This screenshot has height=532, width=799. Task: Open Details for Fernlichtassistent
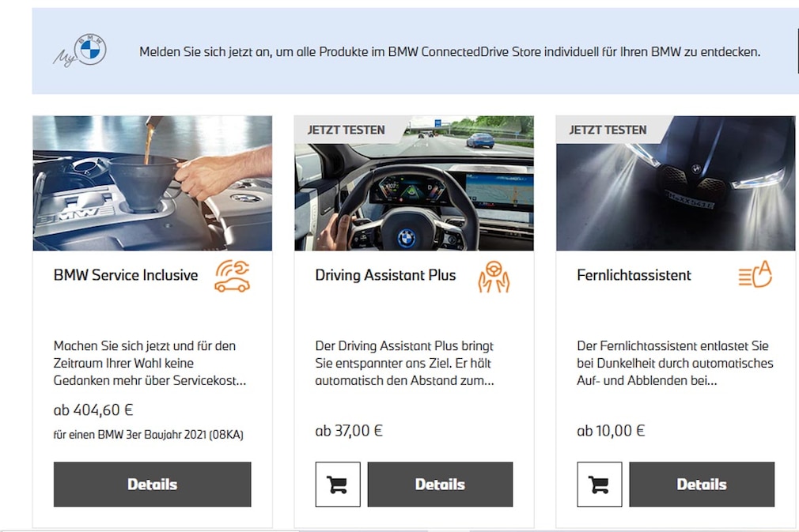(702, 484)
